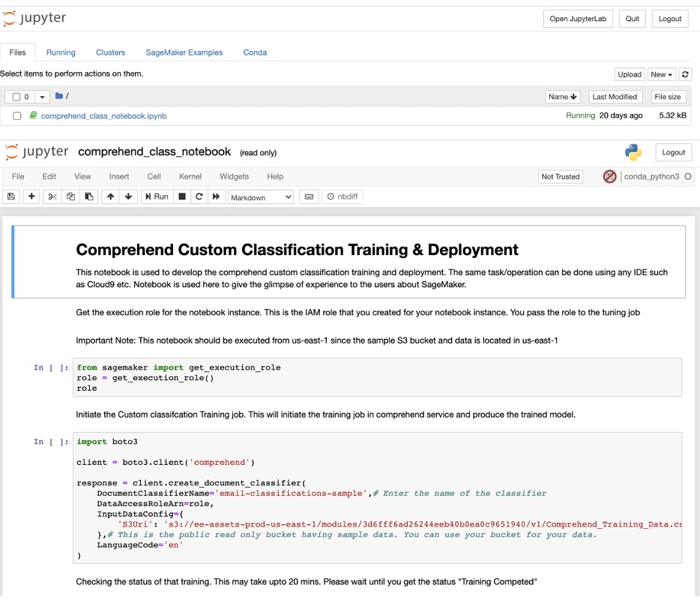Open the cell type Markdown dropdown
700x603 pixels.
tap(261, 197)
